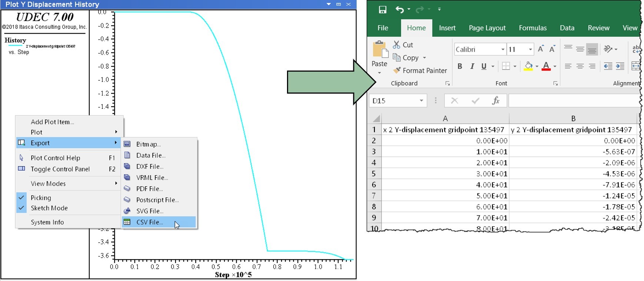The height and width of the screenshot is (281, 644).
Task: Click Increase Indent icon
Action: [620, 66]
